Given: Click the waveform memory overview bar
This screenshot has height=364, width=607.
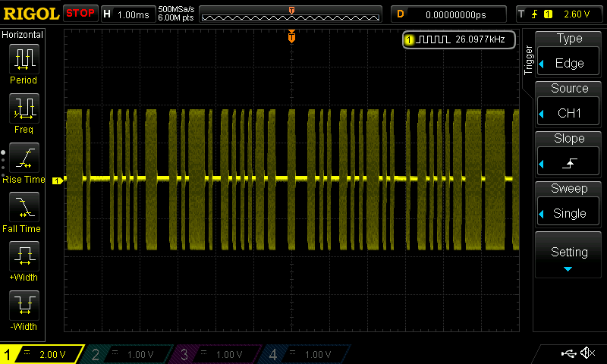Looking at the screenshot, I should click(x=291, y=14).
